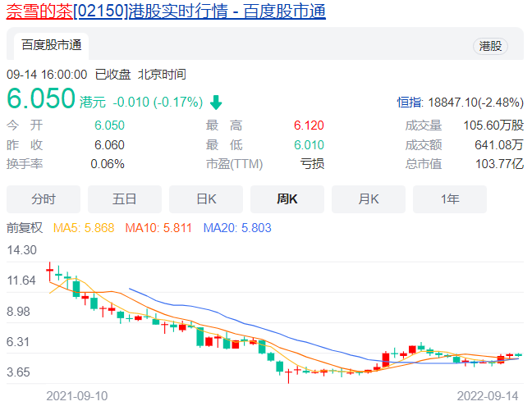Click the lowest red candlestick near chart bottom
The height and width of the screenshot is (406, 532).
(x=288, y=375)
